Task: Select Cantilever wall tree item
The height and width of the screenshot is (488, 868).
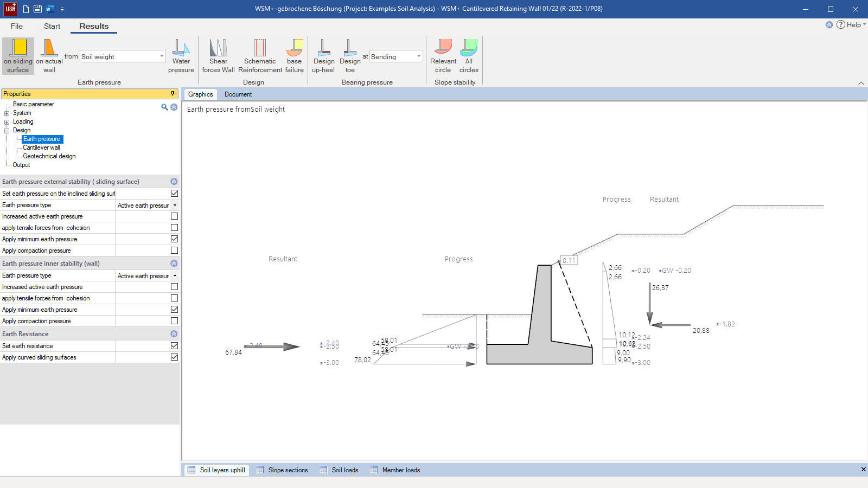Action: coord(41,147)
